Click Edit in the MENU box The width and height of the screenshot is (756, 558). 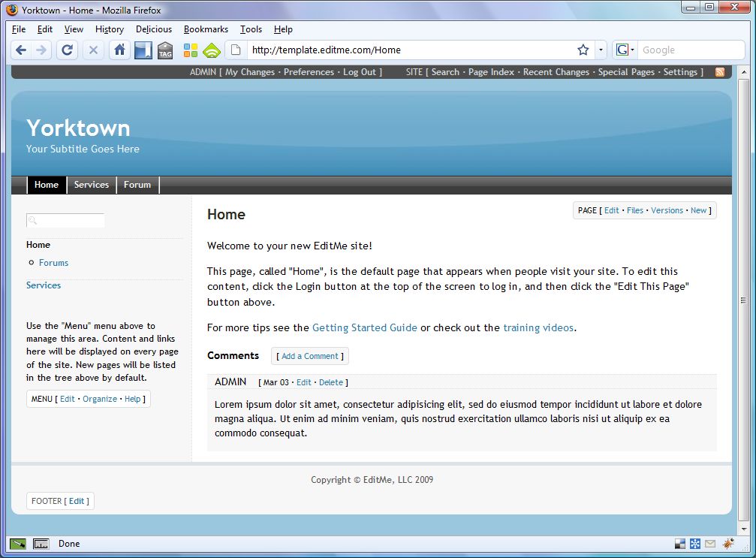click(67, 400)
